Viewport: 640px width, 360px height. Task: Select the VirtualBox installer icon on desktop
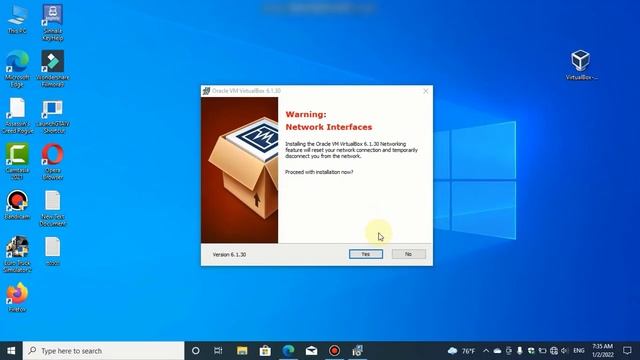click(581, 64)
